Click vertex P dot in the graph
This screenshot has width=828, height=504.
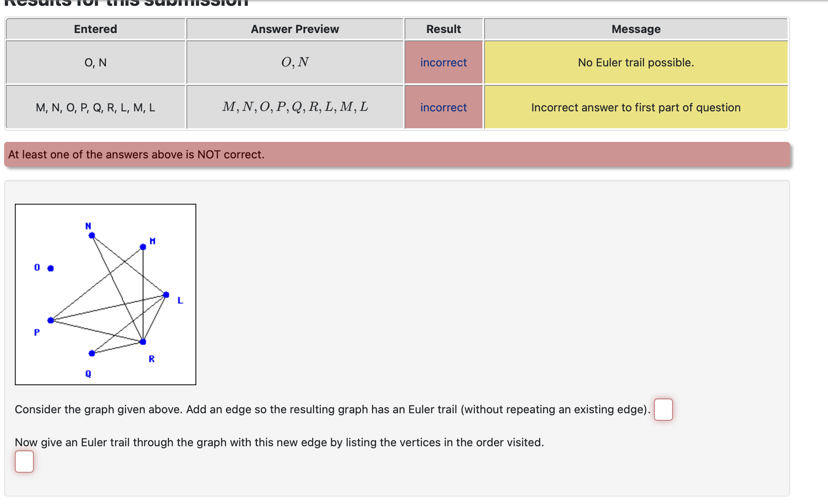click(x=51, y=320)
